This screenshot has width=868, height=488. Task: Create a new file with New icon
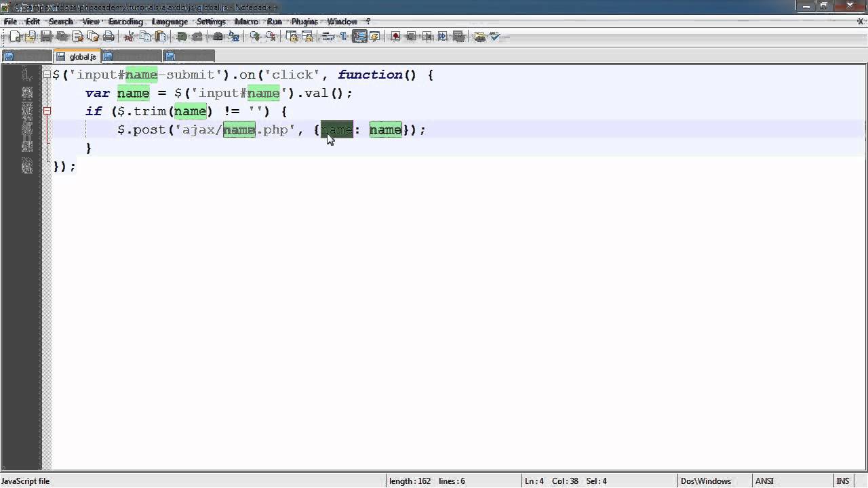(x=15, y=37)
